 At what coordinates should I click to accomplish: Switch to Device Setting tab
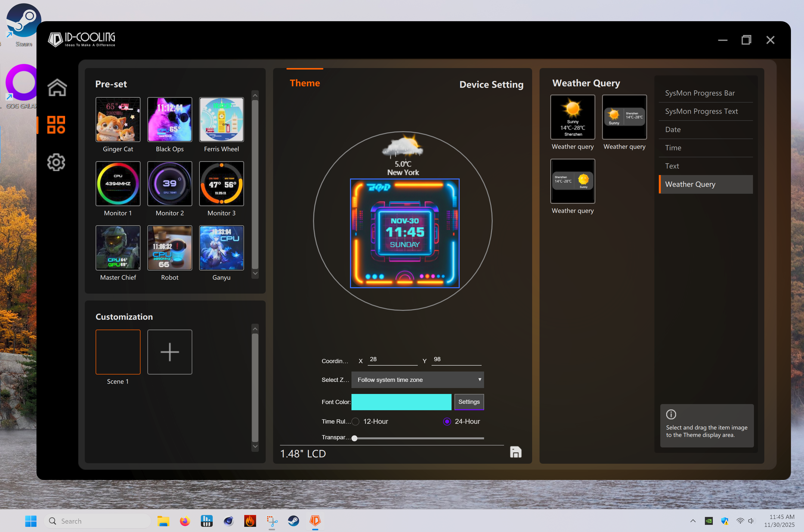tap(491, 85)
